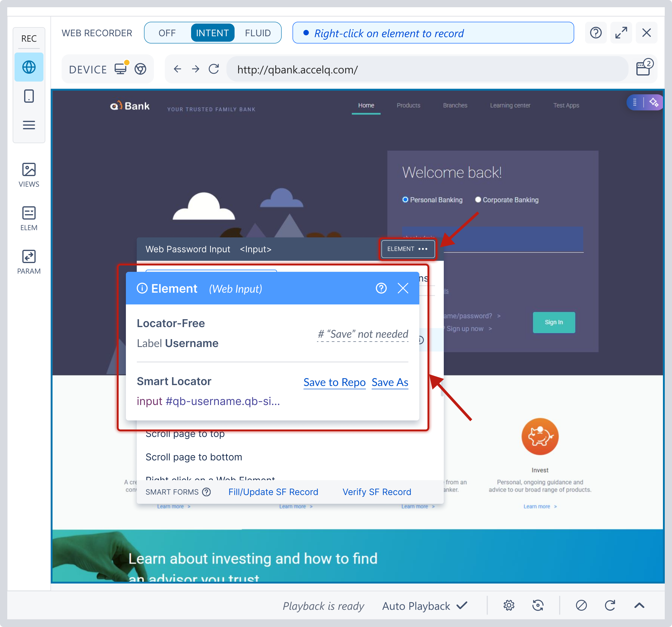The width and height of the screenshot is (672, 627).
Task: Open the ELEM panel
Action: [29, 218]
